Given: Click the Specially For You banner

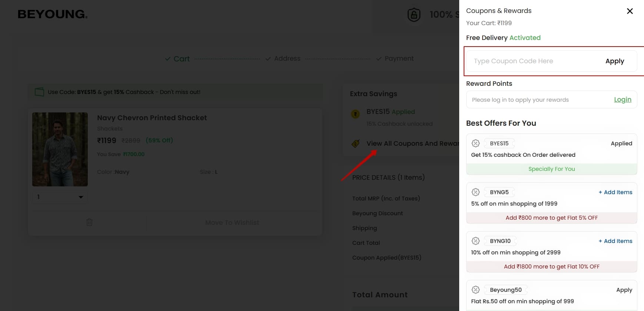Looking at the screenshot, I should (x=551, y=169).
